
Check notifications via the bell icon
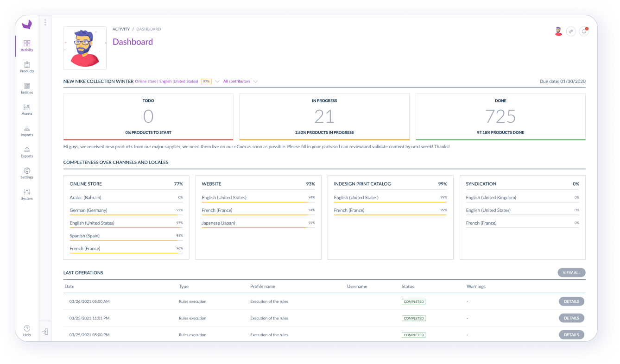click(583, 31)
